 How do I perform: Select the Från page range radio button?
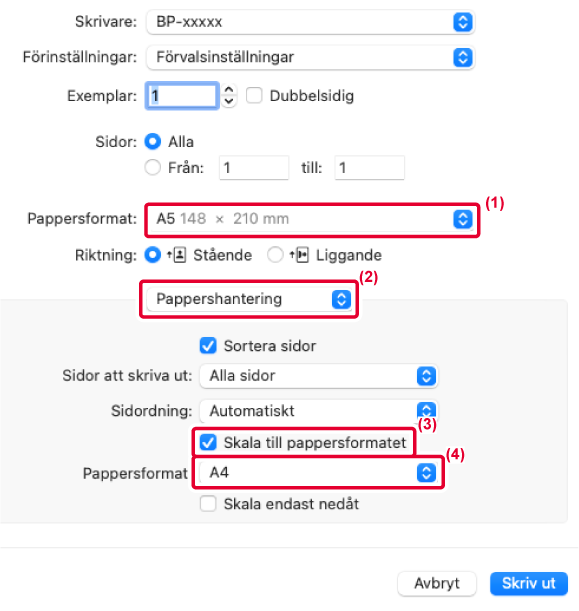coord(152,168)
